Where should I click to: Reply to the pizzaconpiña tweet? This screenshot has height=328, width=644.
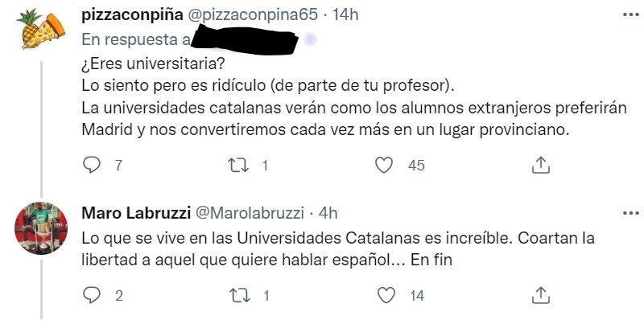[92, 165]
